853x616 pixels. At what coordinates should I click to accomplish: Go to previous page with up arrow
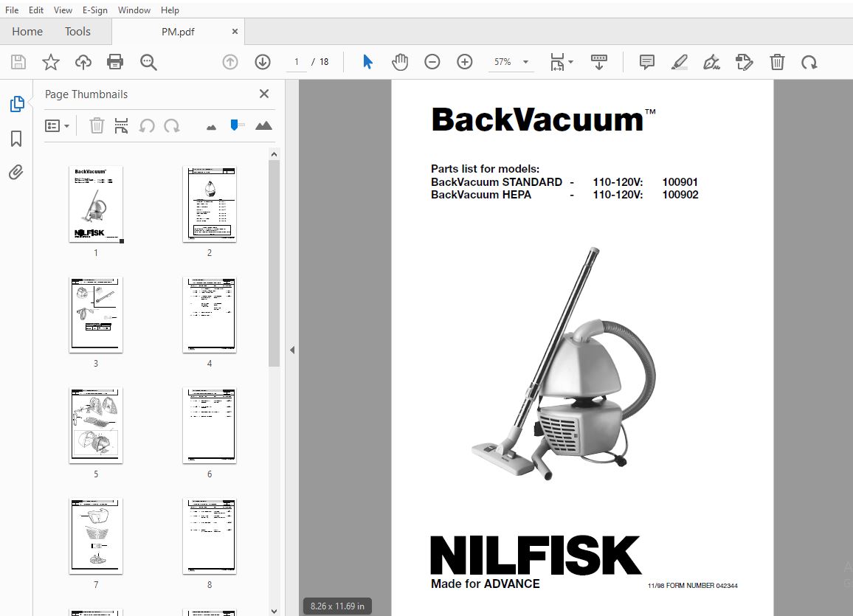coord(230,62)
